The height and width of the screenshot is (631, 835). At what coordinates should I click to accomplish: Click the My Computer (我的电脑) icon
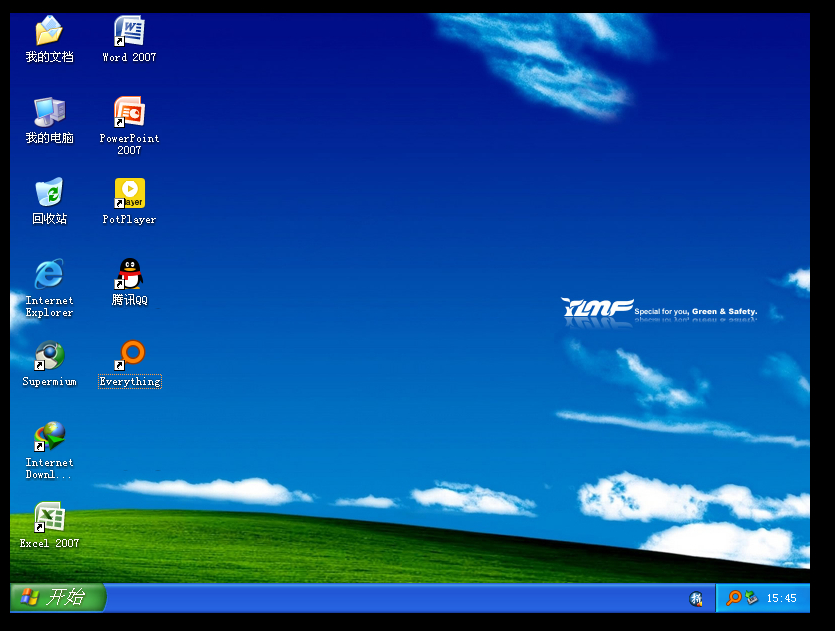(49, 112)
